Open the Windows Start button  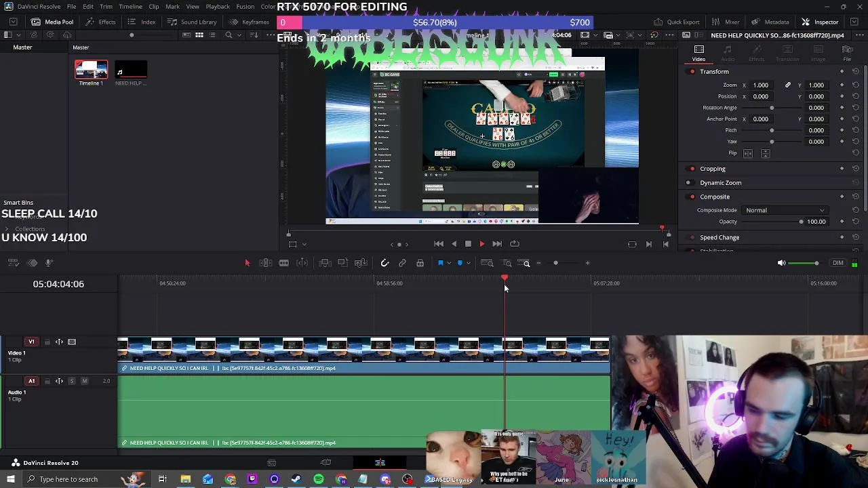tap(10, 480)
